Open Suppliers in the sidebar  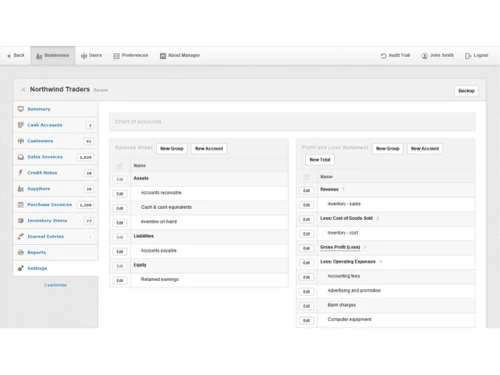tap(56, 189)
